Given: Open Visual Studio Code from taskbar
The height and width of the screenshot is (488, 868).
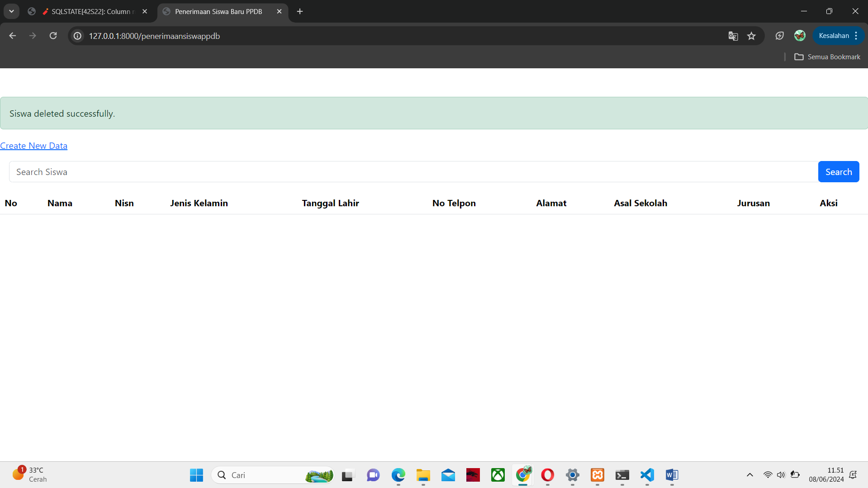Looking at the screenshot, I should tap(647, 475).
